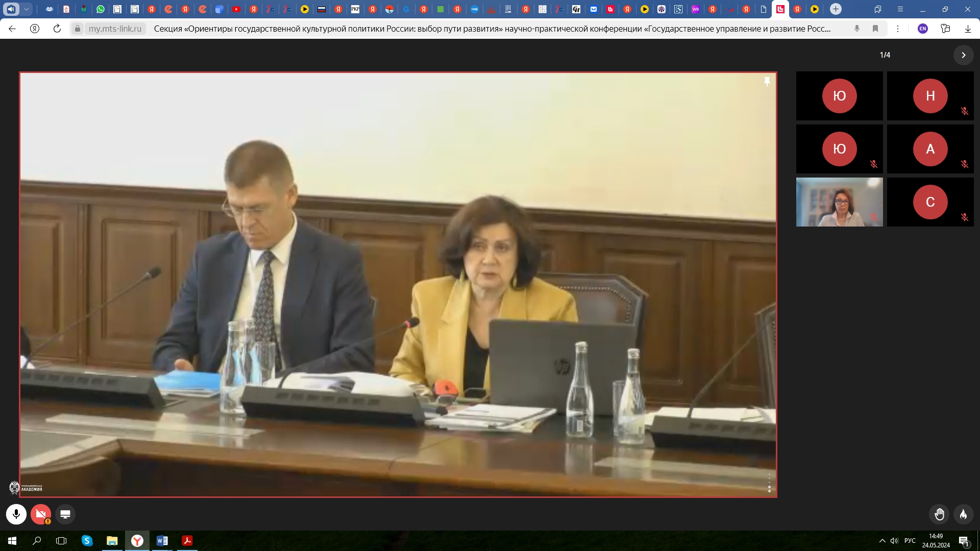
Task: Enable the disabled camera button
Action: (41, 514)
